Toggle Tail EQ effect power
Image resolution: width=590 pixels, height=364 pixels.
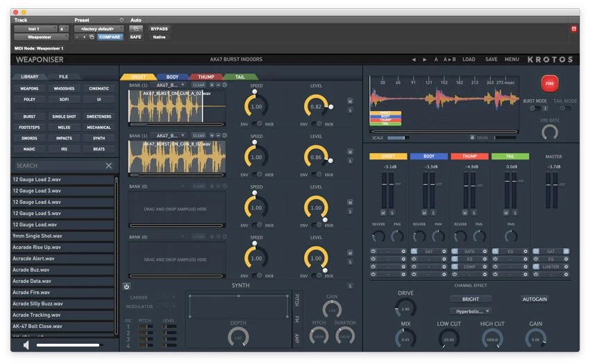(495, 251)
